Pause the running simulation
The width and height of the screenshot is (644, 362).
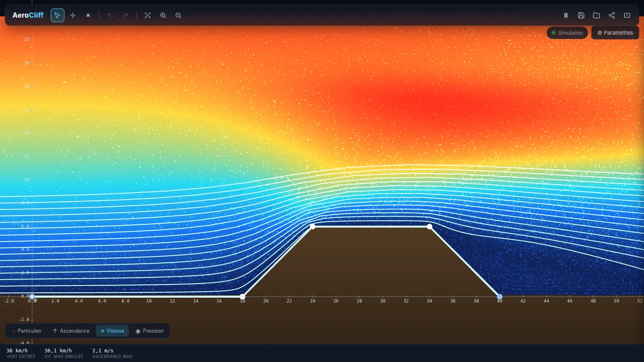point(566,15)
